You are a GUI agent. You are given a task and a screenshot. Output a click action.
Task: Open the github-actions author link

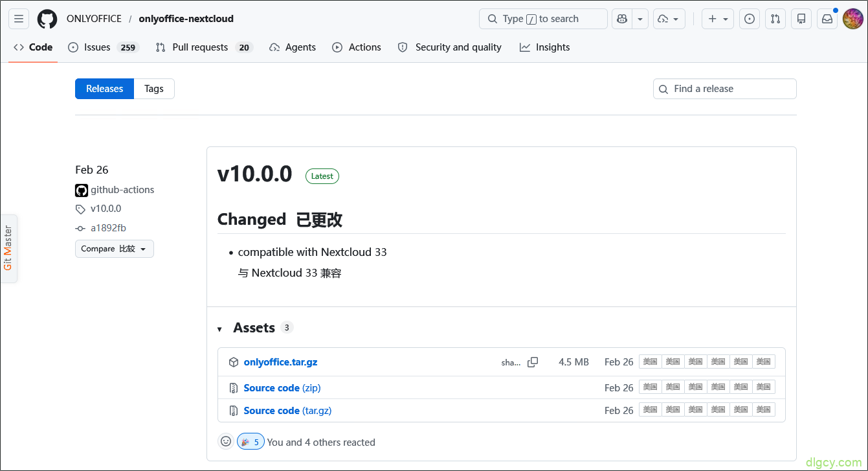click(122, 190)
